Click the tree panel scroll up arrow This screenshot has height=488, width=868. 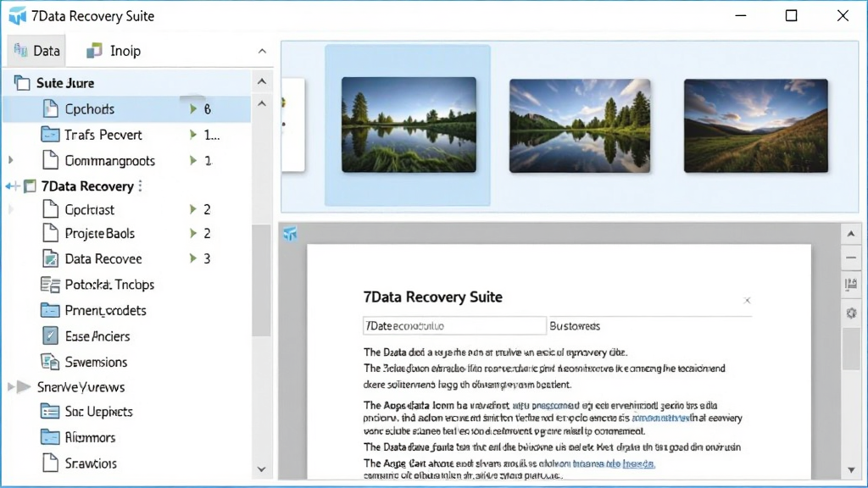(x=262, y=104)
